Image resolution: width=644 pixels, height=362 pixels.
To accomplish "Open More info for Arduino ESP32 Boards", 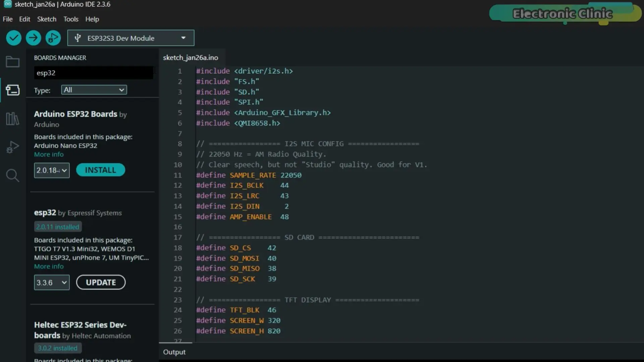I will coord(49,155).
